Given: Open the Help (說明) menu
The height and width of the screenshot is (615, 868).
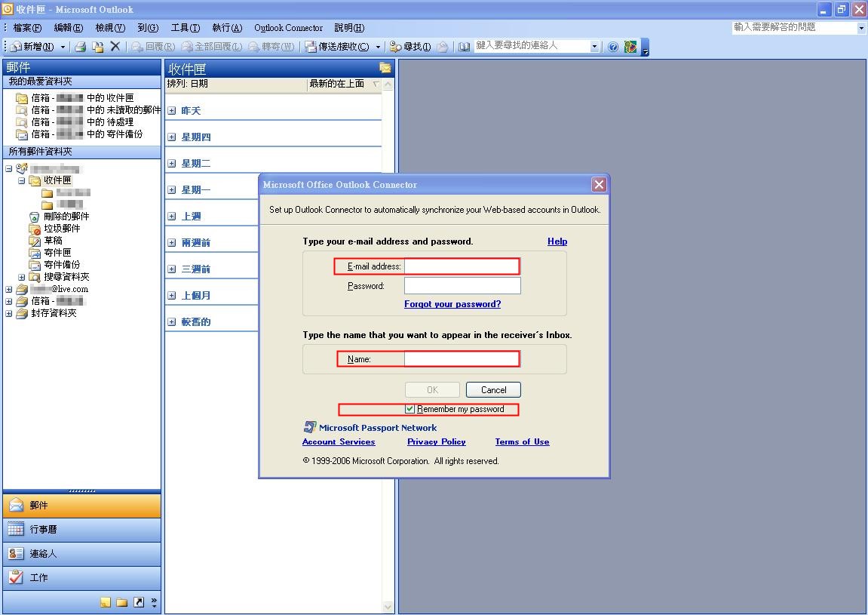Looking at the screenshot, I should 349,28.
